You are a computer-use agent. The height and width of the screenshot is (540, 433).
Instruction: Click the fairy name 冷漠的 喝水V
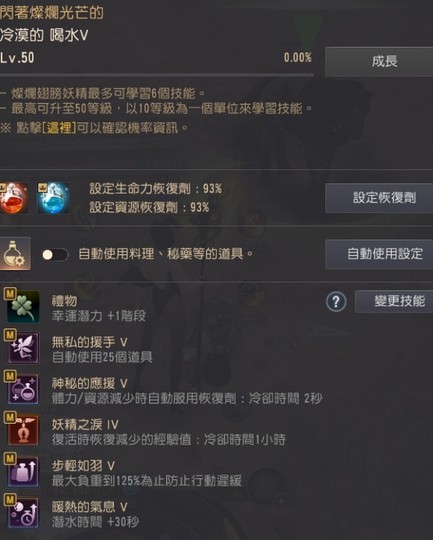click(x=44, y=35)
